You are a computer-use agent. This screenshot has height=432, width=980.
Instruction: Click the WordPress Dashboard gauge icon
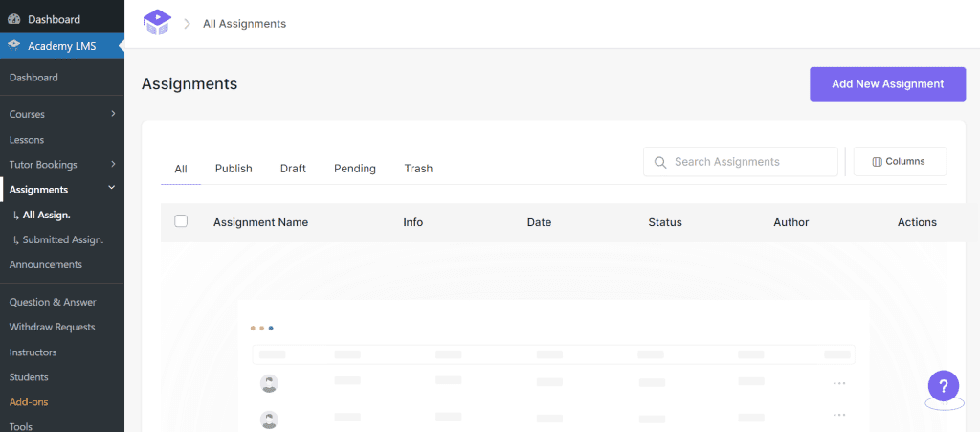point(14,19)
